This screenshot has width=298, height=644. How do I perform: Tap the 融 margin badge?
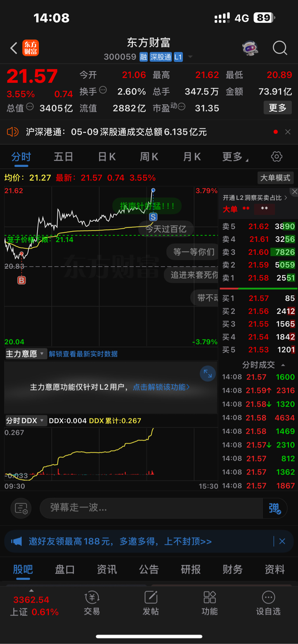[144, 57]
